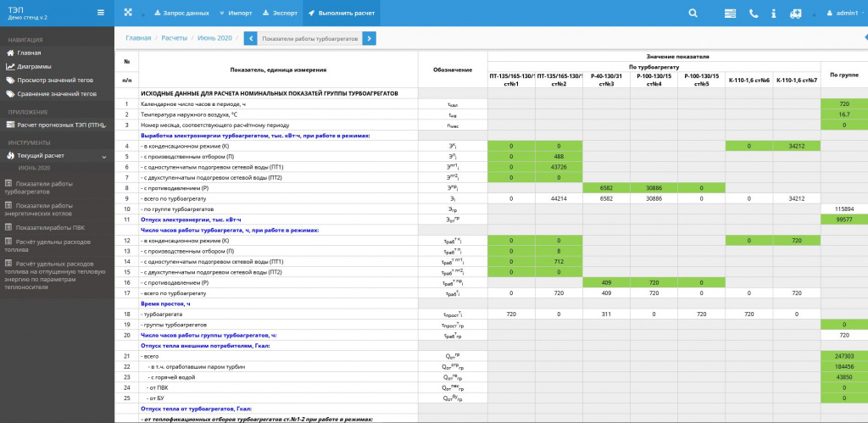
Task: Go to next report with right arrow
Action: pos(369,38)
